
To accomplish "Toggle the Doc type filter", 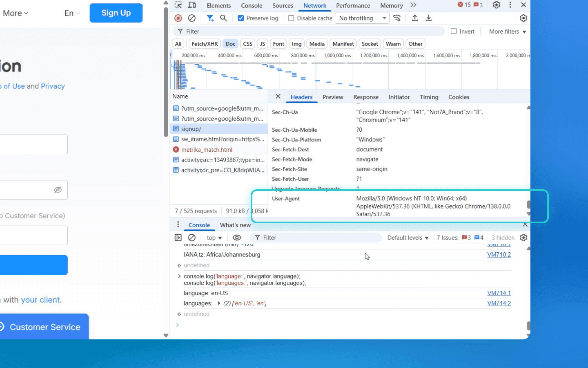I will 230,44.
